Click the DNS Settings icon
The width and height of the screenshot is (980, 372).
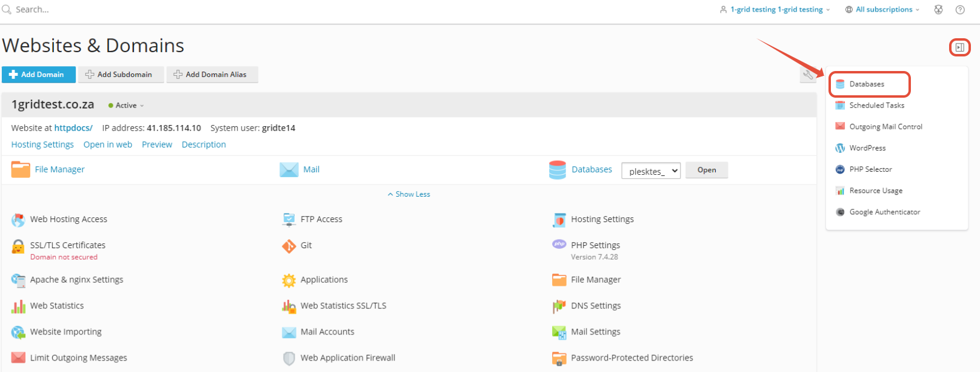(559, 306)
